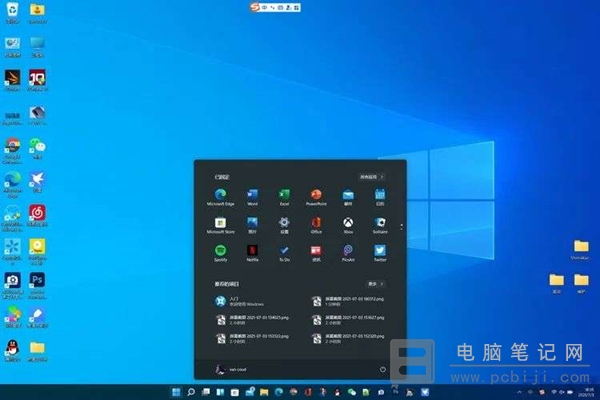The image size is (600, 400).
Task: Click the clock and date on taskbar
Action: [x=587, y=392]
